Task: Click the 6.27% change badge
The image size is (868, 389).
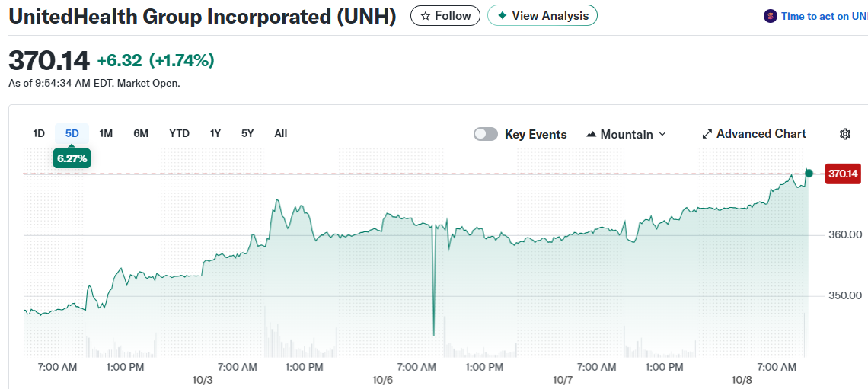Action: coord(72,158)
